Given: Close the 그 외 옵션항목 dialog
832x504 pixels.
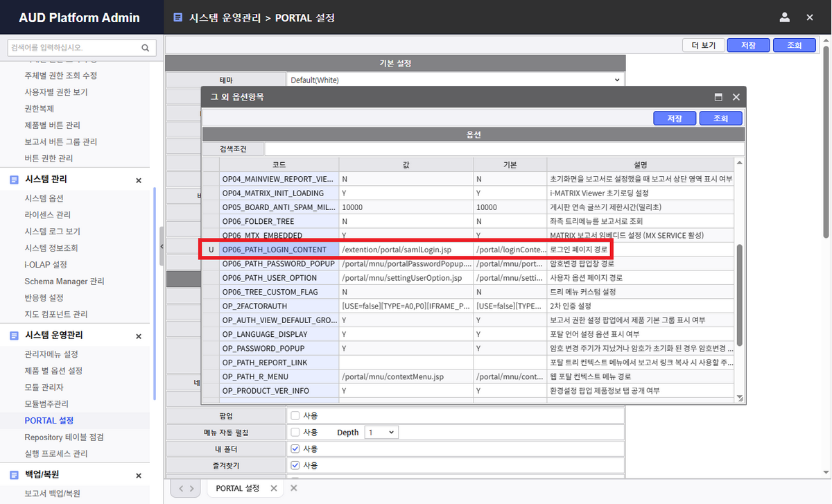Looking at the screenshot, I should click(736, 97).
